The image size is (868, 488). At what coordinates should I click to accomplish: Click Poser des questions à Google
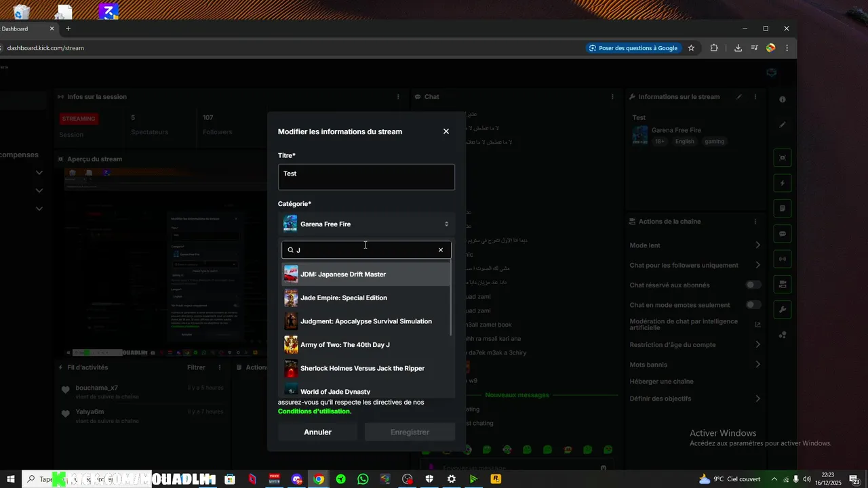(633, 48)
